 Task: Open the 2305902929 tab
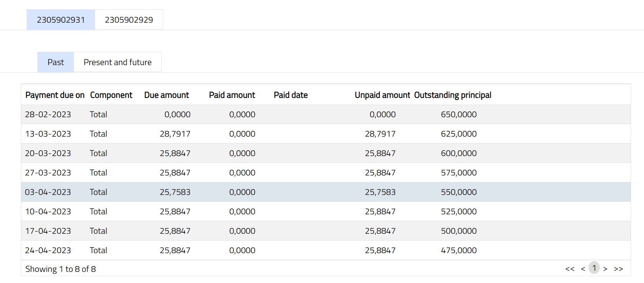(x=129, y=20)
